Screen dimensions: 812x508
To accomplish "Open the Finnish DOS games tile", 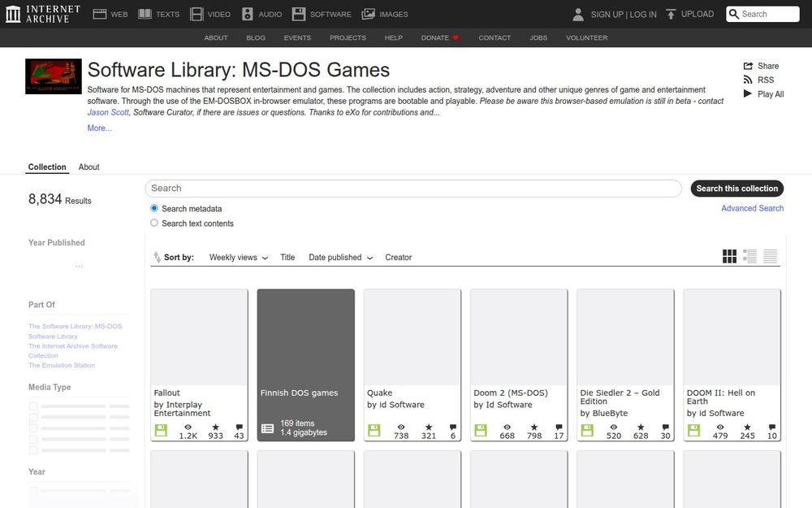I will [306, 365].
